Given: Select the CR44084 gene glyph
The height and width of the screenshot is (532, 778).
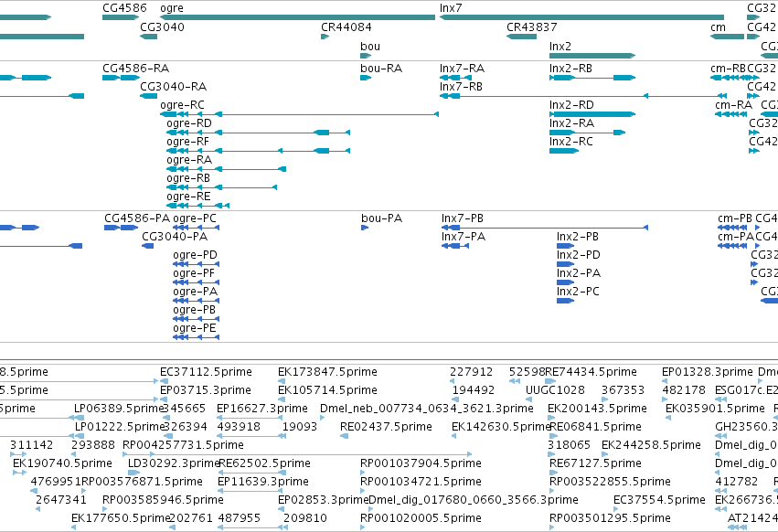Looking at the screenshot, I should pyautogui.click(x=325, y=37).
